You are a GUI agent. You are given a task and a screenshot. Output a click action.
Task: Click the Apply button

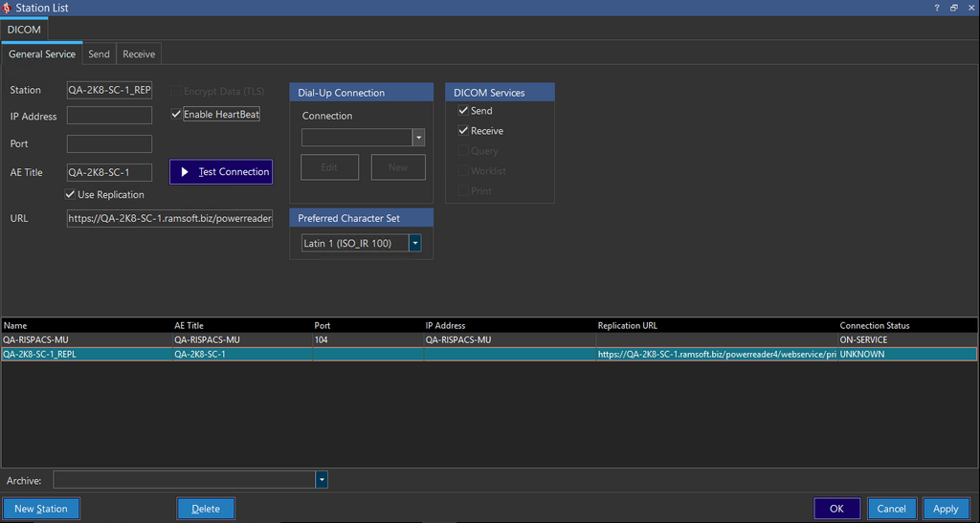coord(946,509)
